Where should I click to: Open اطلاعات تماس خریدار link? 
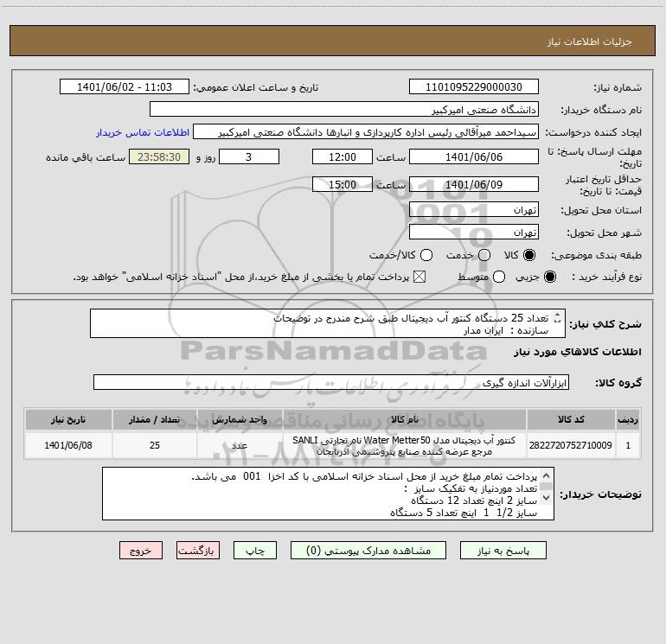pyautogui.click(x=143, y=132)
